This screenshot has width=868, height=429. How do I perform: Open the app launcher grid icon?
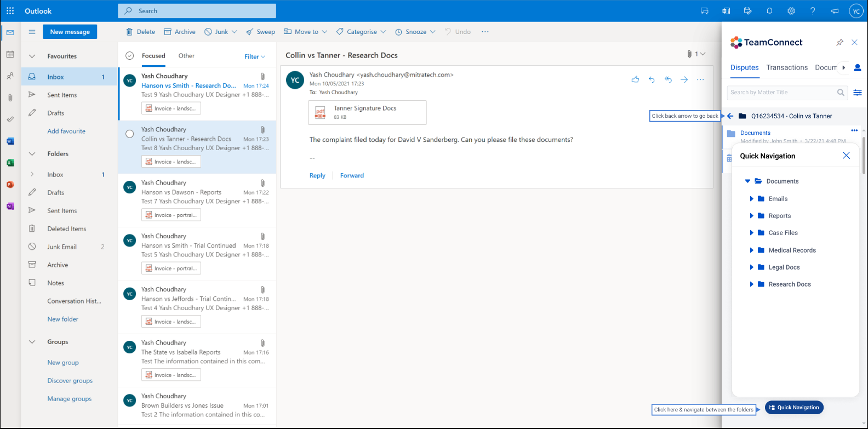coord(10,11)
